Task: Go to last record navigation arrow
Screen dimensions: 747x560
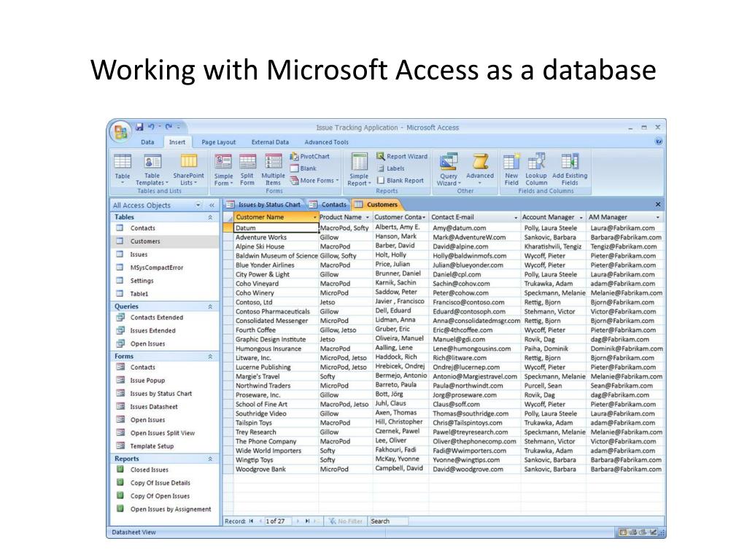Action: (307, 521)
